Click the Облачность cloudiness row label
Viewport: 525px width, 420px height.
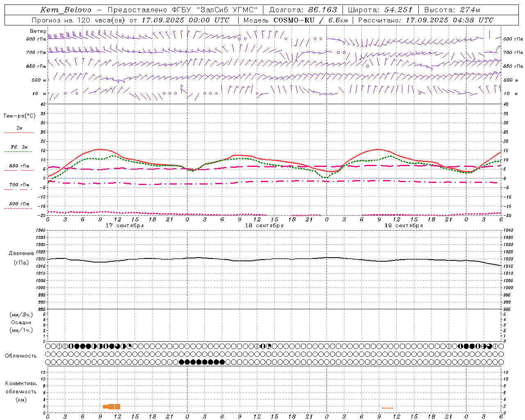pyautogui.click(x=21, y=356)
